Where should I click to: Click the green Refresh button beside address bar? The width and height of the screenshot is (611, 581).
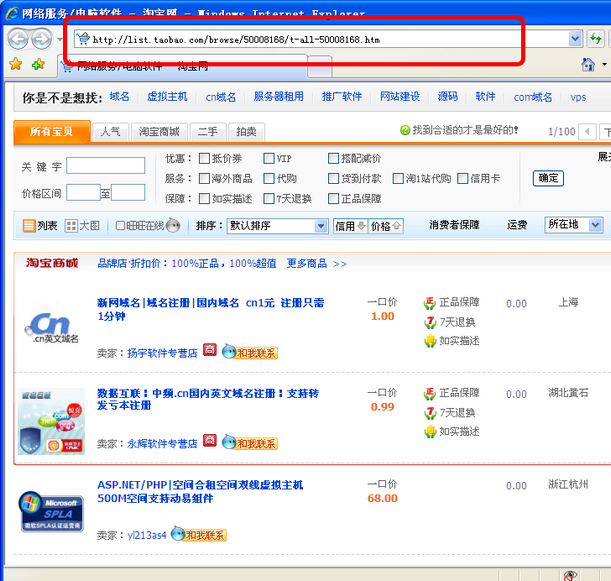click(596, 39)
